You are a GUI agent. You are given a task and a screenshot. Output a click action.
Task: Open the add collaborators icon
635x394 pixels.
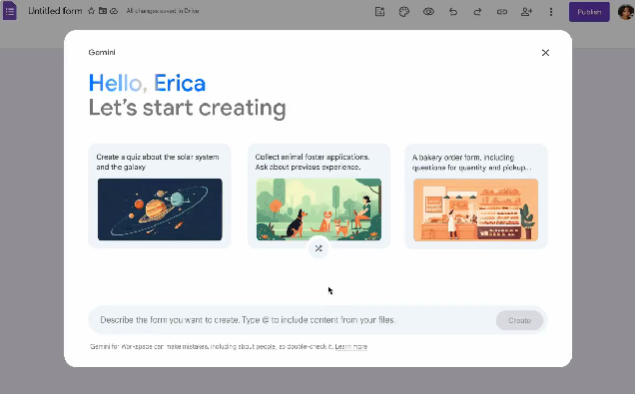[x=526, y=12]
